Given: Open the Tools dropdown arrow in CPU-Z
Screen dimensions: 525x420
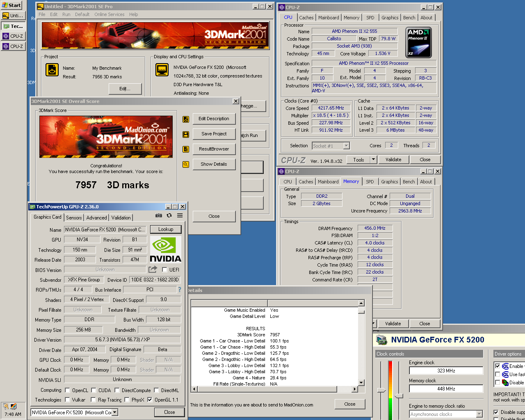Looking at the screenshot, I should (373, 160).
